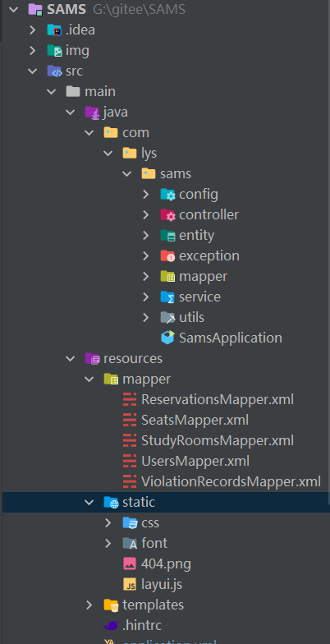This screenshot has width=330, height=644.
Task: Click the controller package gear folder icon
Action: click(x=167, y=215)
